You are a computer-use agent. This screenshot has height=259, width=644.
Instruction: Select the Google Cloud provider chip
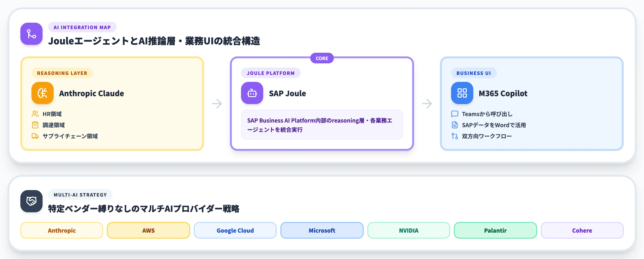click(x=235, y=230)
